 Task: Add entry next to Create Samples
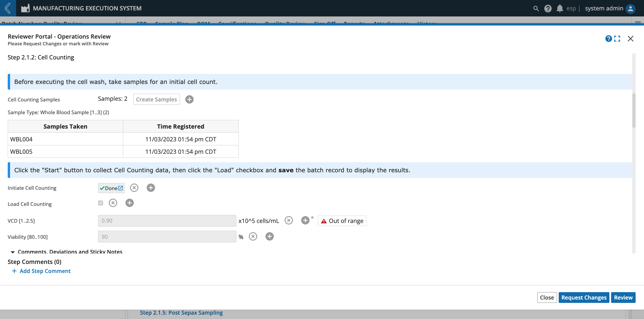189,99
